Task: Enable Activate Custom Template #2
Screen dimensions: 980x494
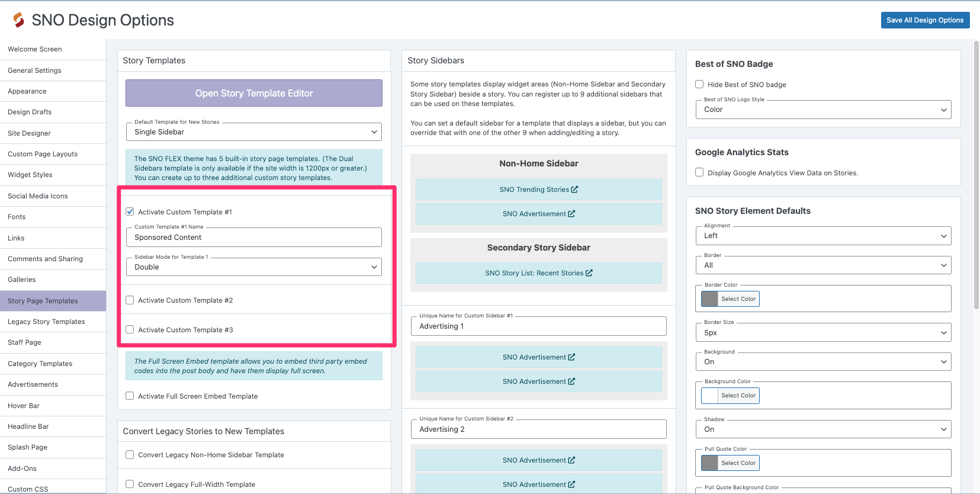Action: pyautogui.click(x=130, y=300)
